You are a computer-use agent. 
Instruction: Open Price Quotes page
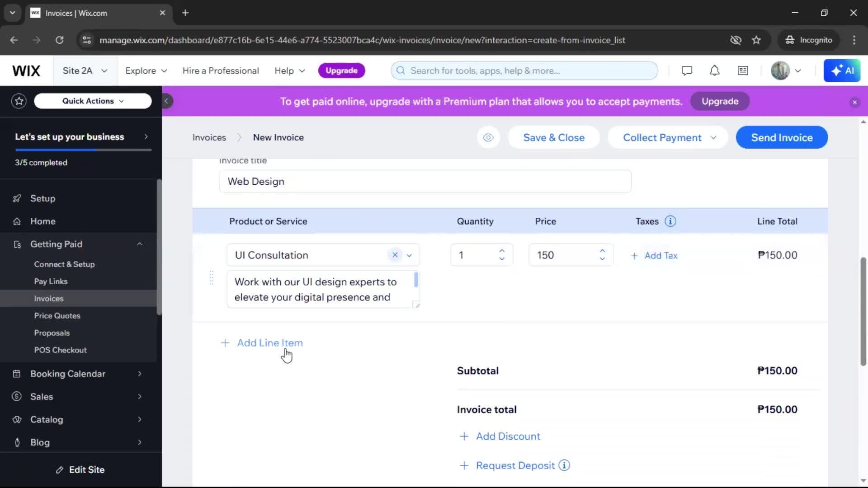coord(57,316)
